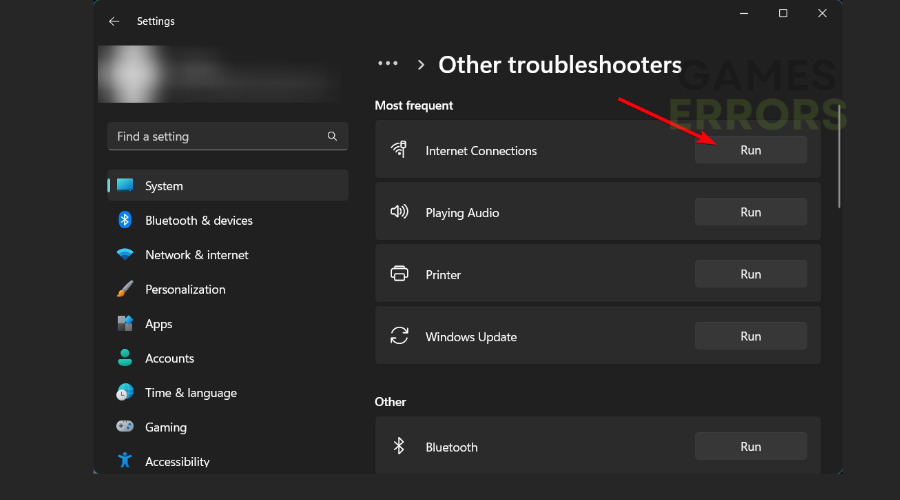This screenshot has width=900, height=500.
Task: Click the search magnifier icon
Action: (332, 136)
